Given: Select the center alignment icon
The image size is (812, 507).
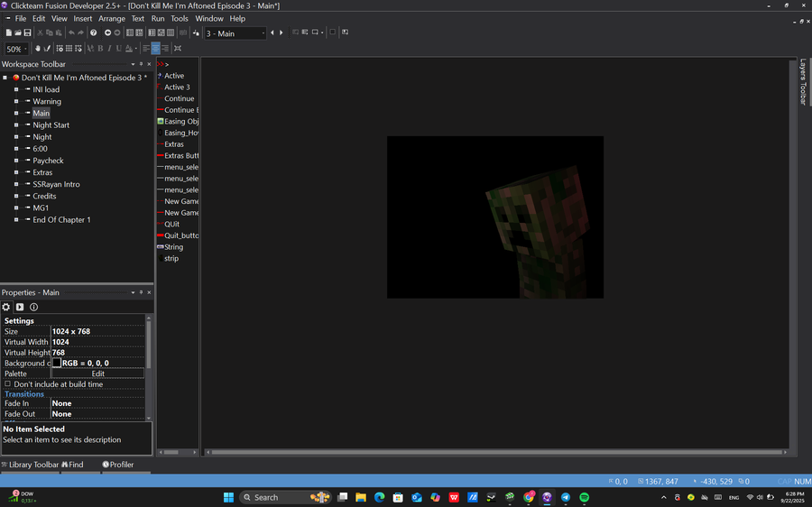Looking at the screenshot, I should coord(155,48).
